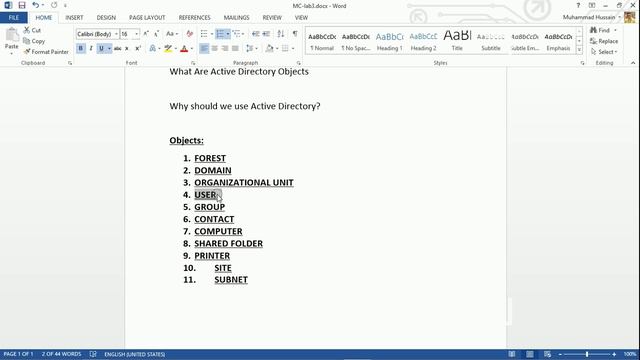Switch to Read Mode view
The image size is (640, 360).
click(x=511, y=354)
